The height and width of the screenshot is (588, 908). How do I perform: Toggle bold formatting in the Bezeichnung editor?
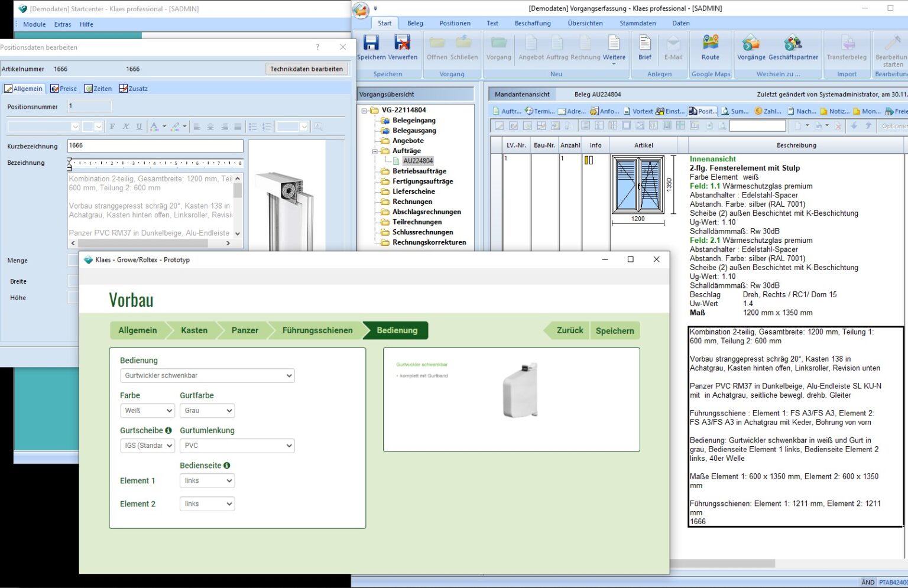pos(112,126)
